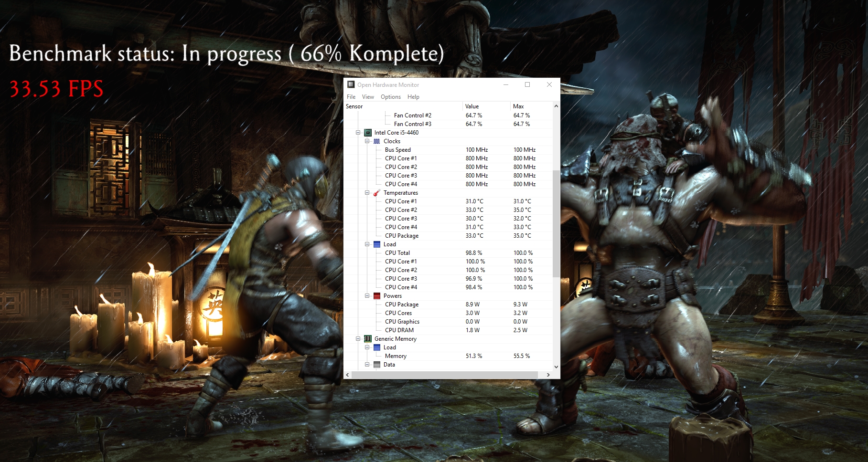Collapse the Load group under Generic Memory
This screenshot has width=868, height=462.
(367, 347)
